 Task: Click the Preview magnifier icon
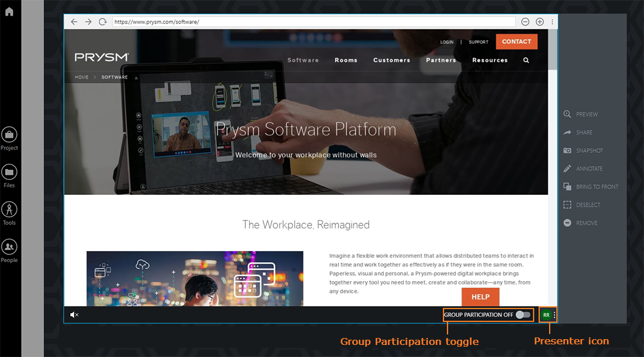point(567,114)
